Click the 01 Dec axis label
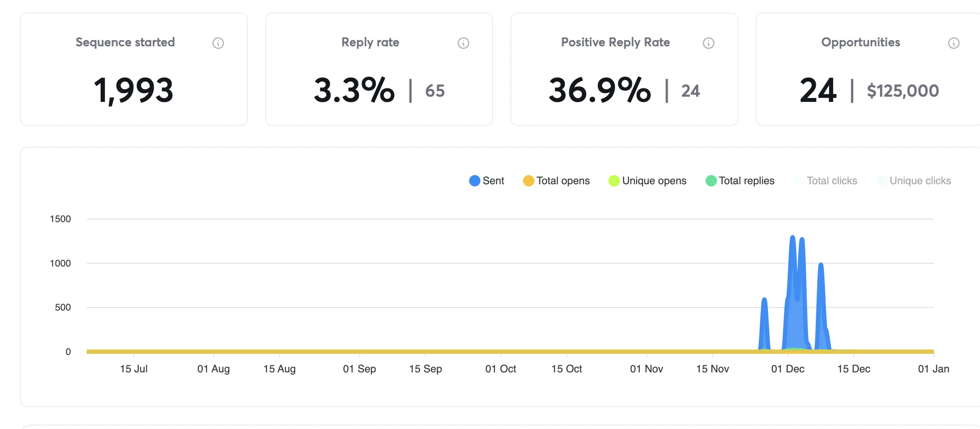 pyautogui.click(x=787, y=369)
